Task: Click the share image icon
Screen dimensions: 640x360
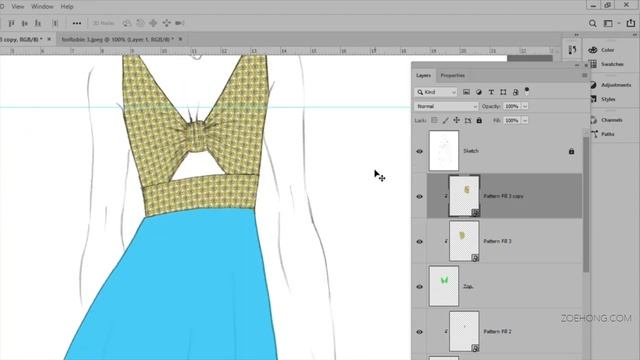Action: pos(631,23)
